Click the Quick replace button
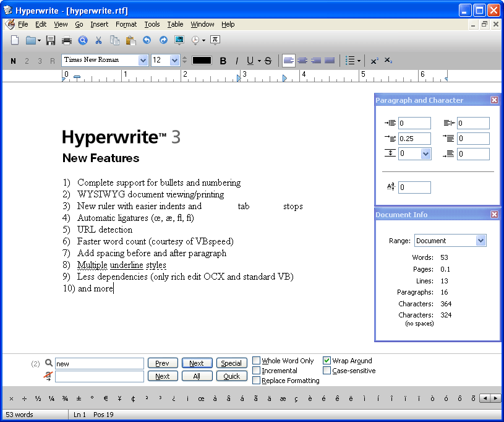Viewport: 504px width, 422px height. (x=231, y=376)
